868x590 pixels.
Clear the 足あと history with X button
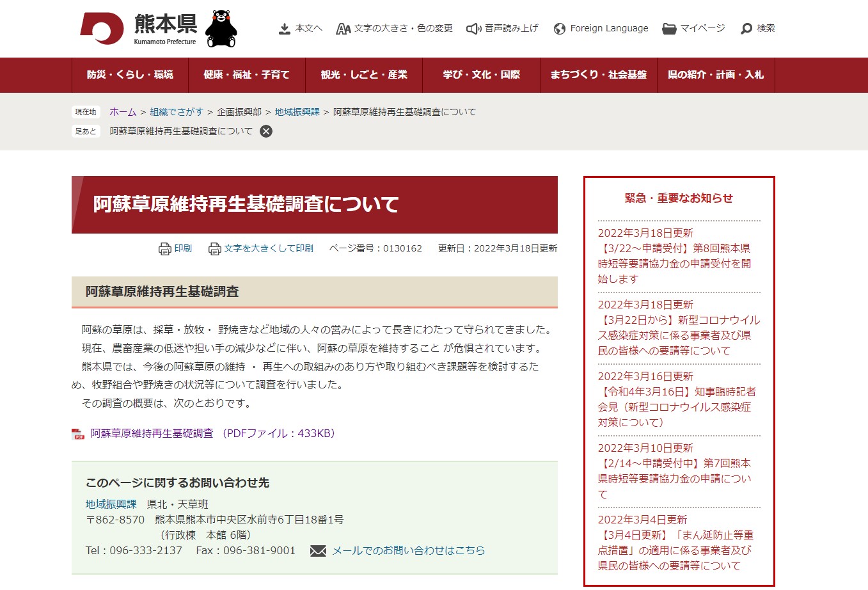(x=266, y=131)
